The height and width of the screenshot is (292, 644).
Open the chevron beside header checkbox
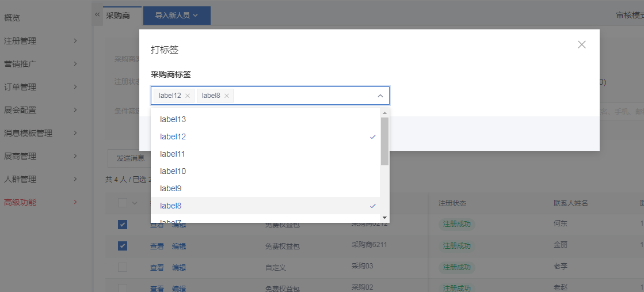pyautogui.click(x=135, y=203)
